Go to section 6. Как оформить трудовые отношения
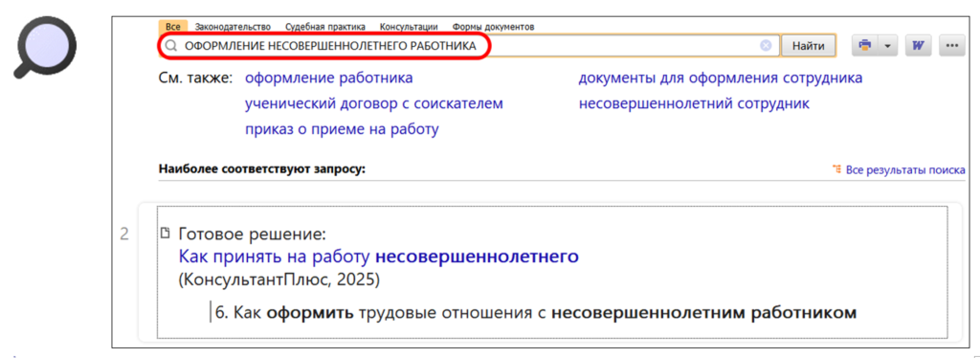Image resolution: width=980 pixels, height=358 pixels. click(536, 312)
